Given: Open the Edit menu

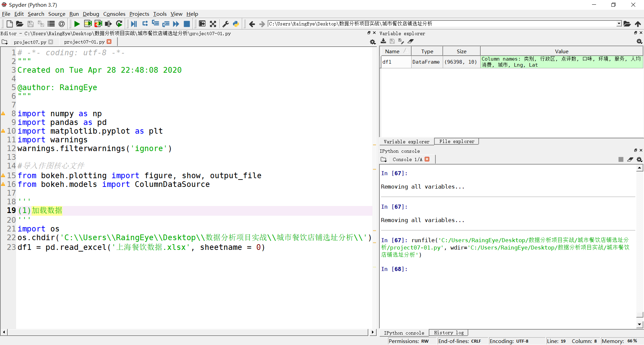Looking at the screenshot, I should click(x=19, y=14).
